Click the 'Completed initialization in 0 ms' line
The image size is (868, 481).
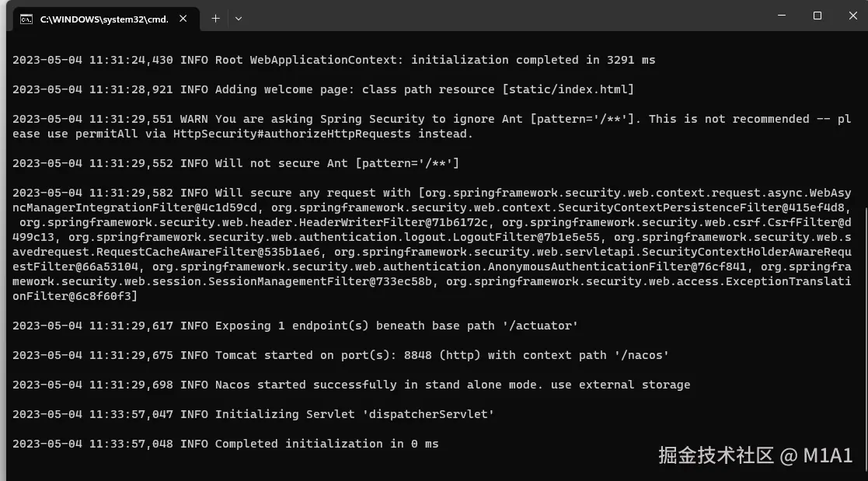pyautogui.click(x=225, y=444)
